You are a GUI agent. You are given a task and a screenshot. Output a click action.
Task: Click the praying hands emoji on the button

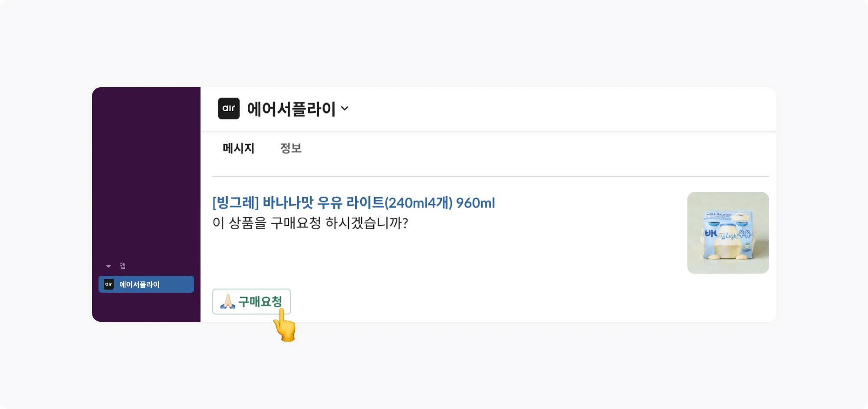click(227, 301)
